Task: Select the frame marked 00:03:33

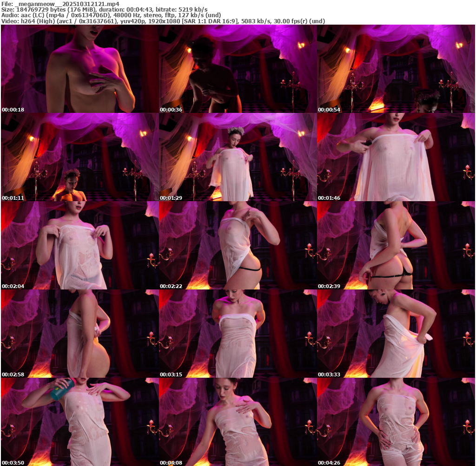Action: (396, 334)
